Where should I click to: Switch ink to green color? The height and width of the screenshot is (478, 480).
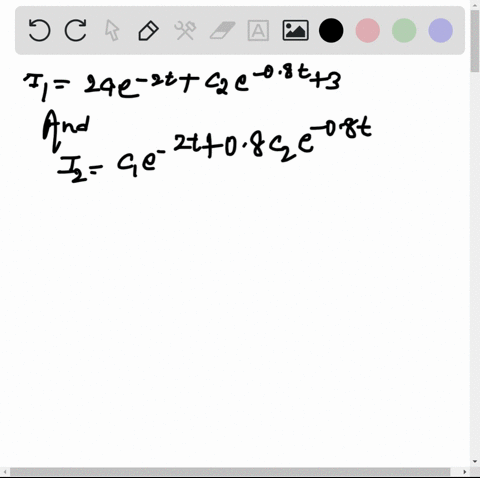[x=404, y=30]
